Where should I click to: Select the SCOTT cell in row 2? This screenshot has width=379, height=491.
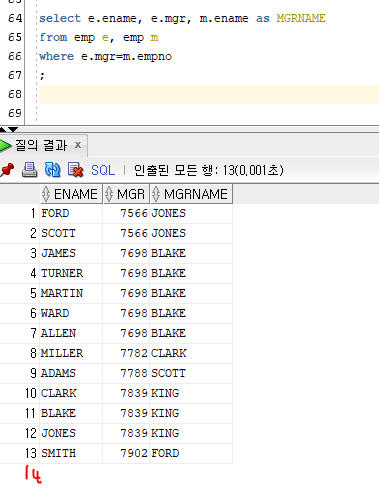(71, 233)
